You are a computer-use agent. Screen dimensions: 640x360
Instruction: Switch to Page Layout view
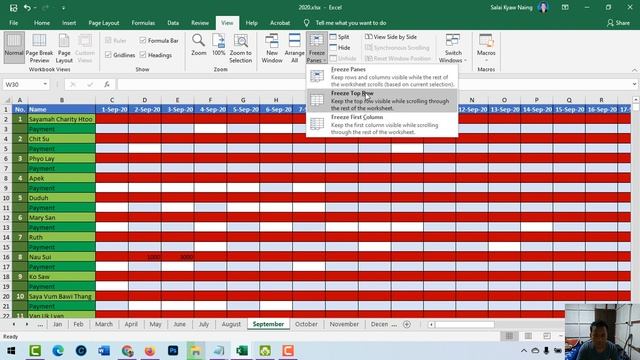coord(64,48)
